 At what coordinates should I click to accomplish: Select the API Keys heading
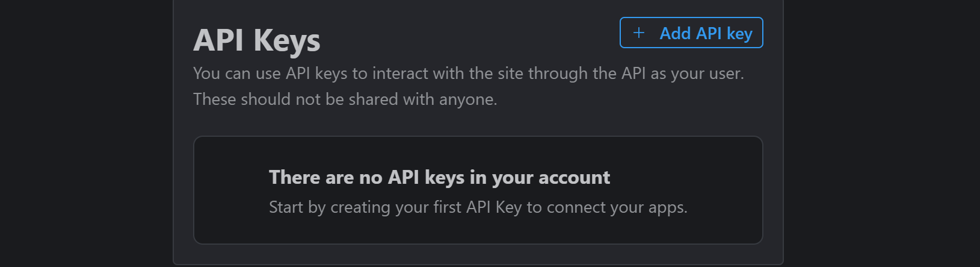(257, 40)
